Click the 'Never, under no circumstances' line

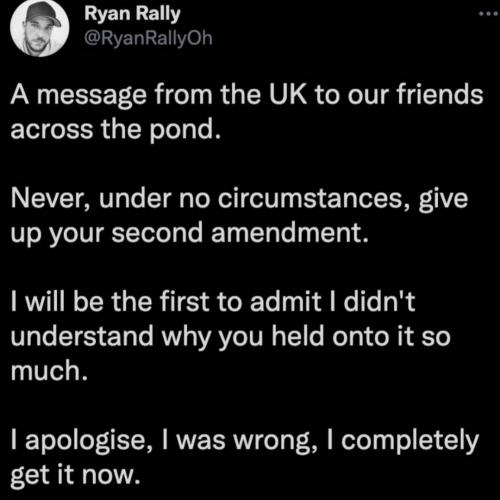(x=239, y=199)
